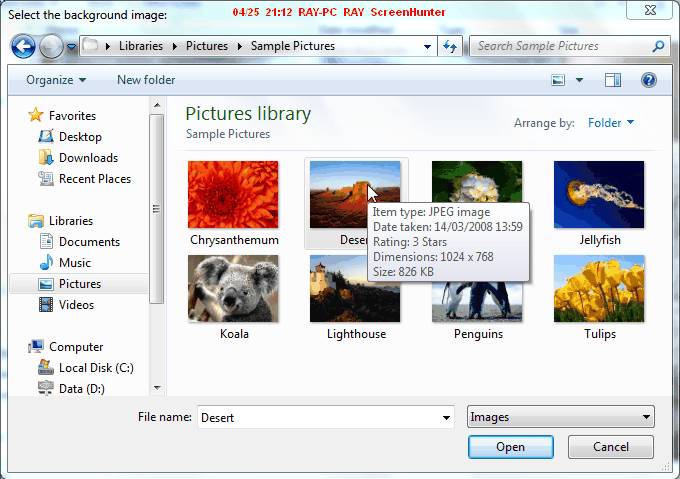680x479 pixels.
Task: Open the Images file type dropdown
Action: click(x=561, y=417)
